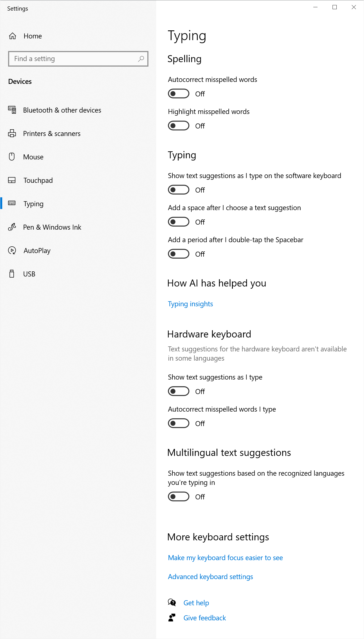The height and width of the screenshot is (639, 364).
Task: Turn on Highlight misspelled words
Action: point(179,126)
